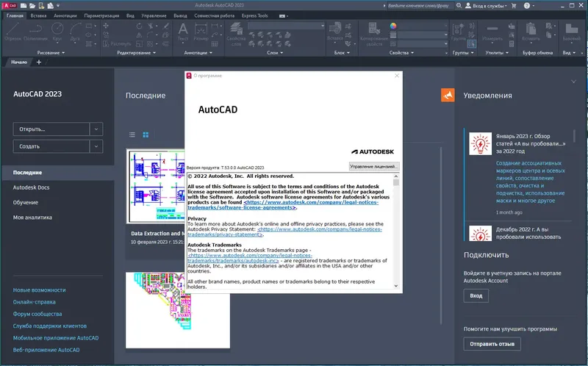588x366 pixels.
Task: Select the Размер dimension tool
Action: (201, 32)
